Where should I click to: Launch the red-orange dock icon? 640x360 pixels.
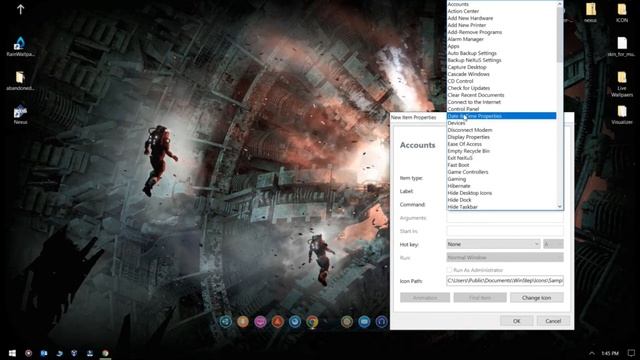[x=278, y=322]
